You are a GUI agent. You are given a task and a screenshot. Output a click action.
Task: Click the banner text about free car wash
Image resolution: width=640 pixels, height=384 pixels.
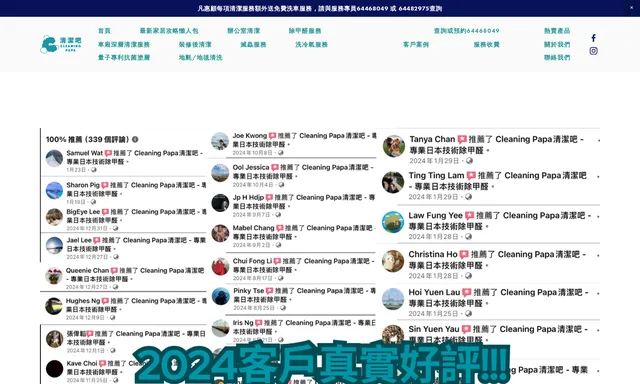click(320, 8)
